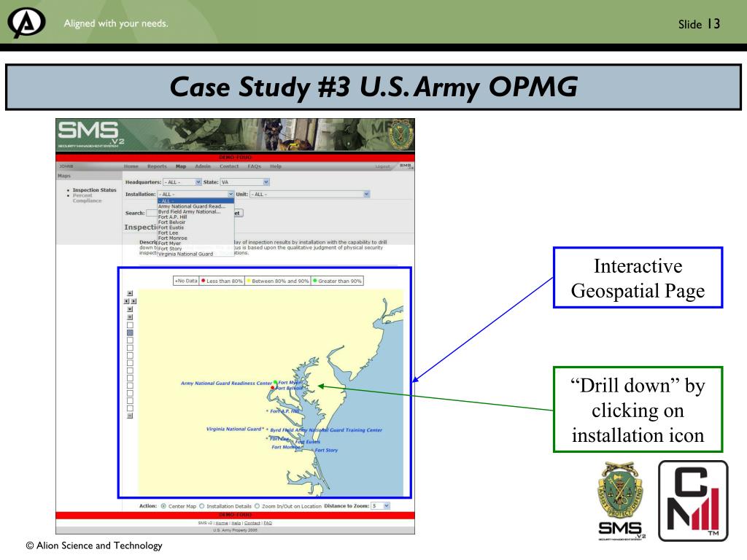Click the footer Help link
This screenshot has width=747, height=560.
(236, 523)
